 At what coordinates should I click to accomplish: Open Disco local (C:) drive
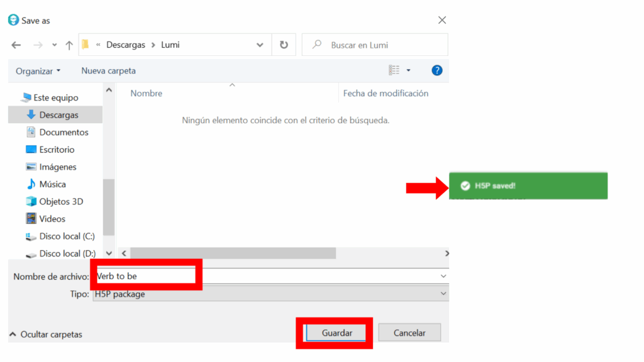coord(67,236)
